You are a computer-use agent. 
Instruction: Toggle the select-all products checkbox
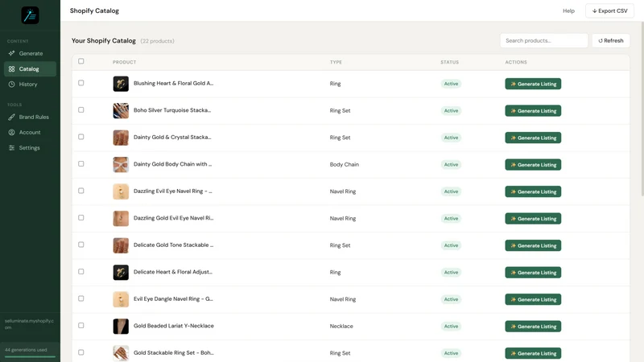(81, 61)
